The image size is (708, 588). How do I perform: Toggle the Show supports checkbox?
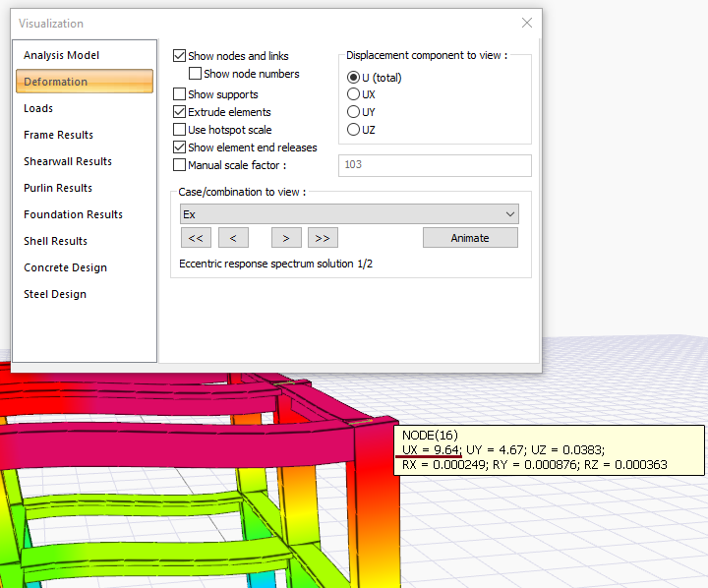coord(180,94)
